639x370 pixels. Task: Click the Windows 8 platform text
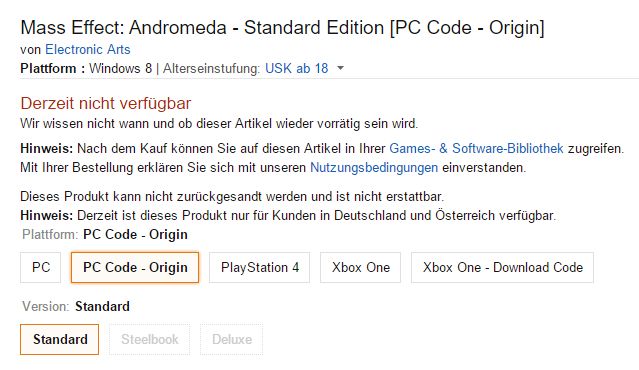(121, 68)
